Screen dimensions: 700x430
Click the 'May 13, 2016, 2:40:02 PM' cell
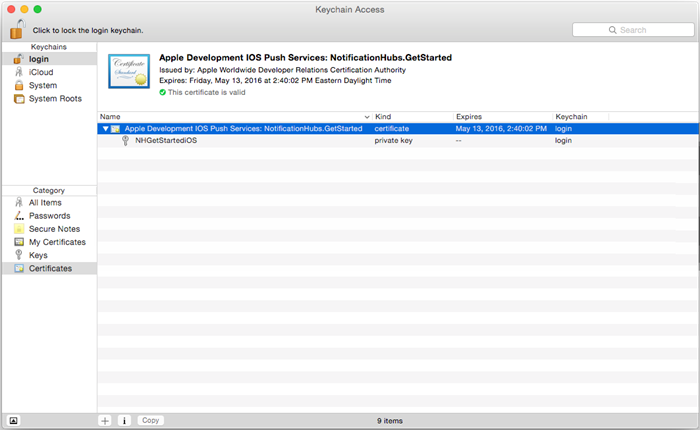coord(501,129)
